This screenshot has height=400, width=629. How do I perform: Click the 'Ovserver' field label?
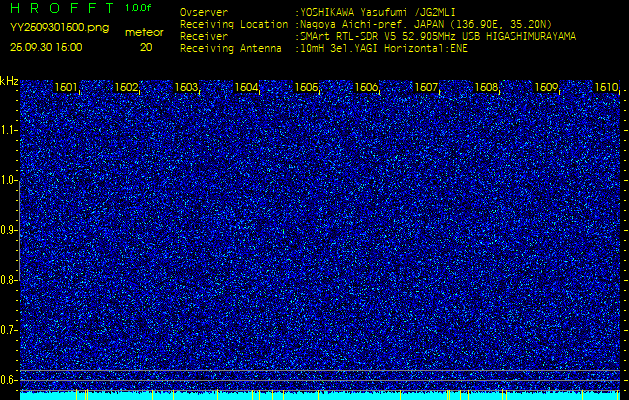pos(204,12)
